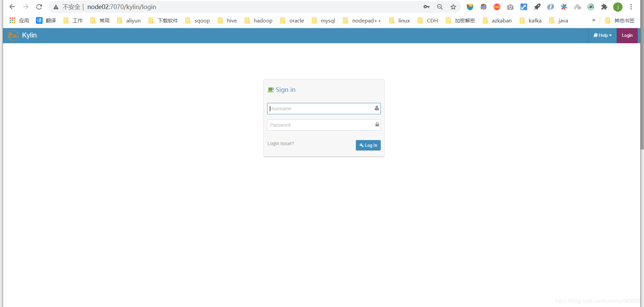This screenshot has height=307, width=644.
Task: Open the cloud link extension icon
Action: [x=577, y=7]
